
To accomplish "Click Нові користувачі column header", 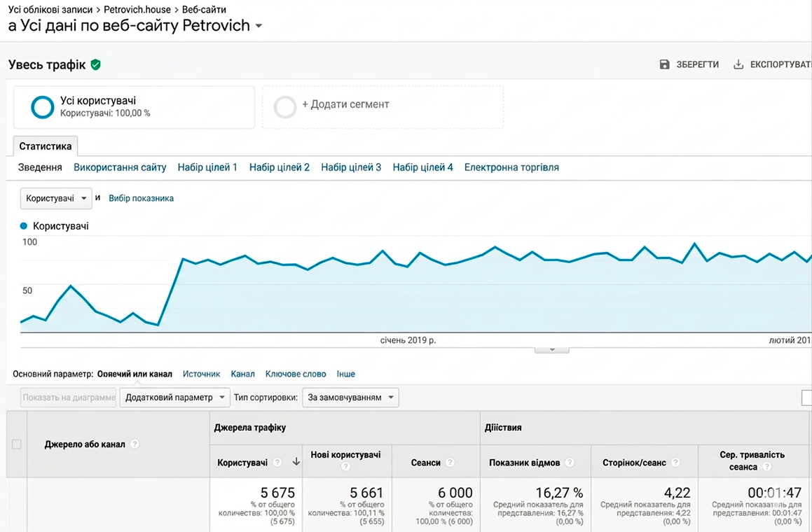I will coord(345,454).
